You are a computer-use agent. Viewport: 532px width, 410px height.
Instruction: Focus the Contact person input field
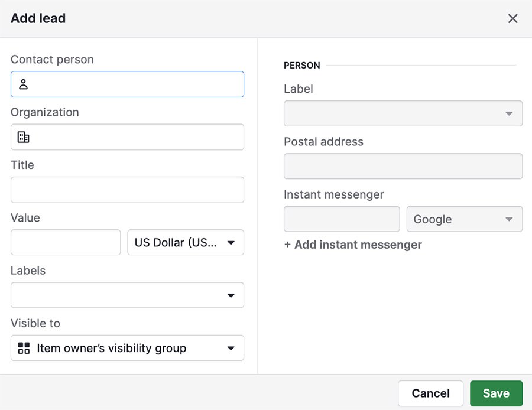click(x=127, y=84)
